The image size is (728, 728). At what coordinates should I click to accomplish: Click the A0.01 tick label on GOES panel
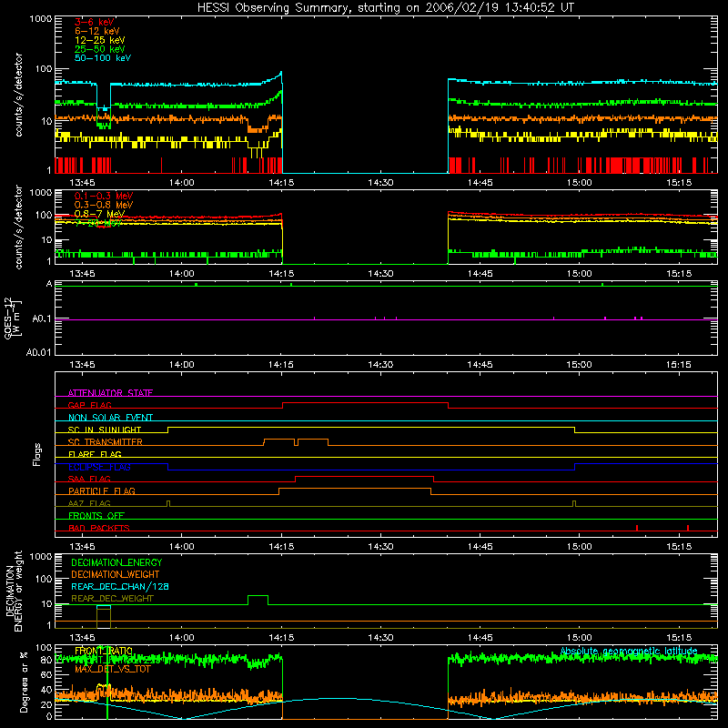click(39, 352)
